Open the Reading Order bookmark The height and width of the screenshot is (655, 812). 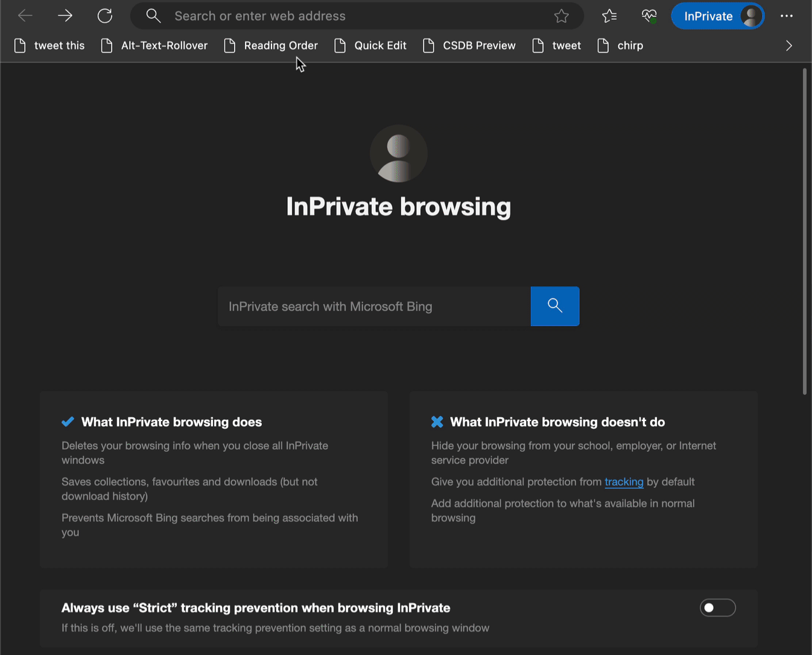(271, 46)
